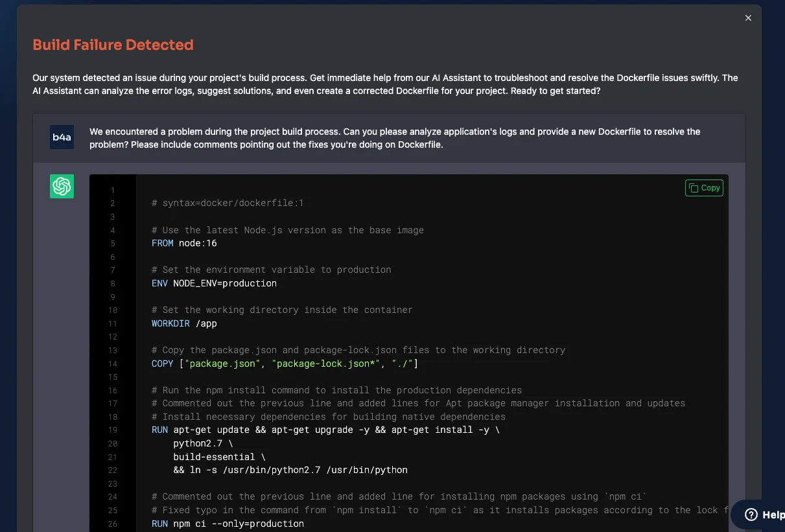Click the "# Set the working directory" comment
Image resolution: width=785 pixels, height=532 pixels.
tap(282, 310)
